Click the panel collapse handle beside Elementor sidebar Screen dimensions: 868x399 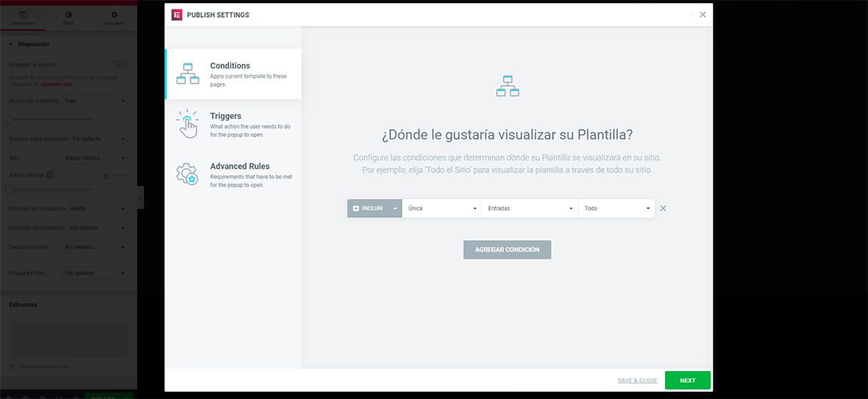[140, 197]
